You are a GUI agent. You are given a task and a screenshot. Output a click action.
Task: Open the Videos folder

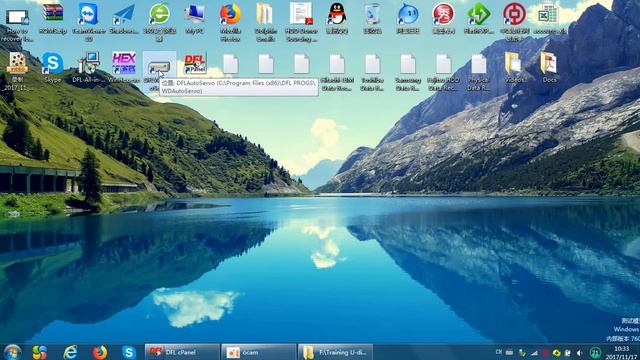(x=514, y=68)
